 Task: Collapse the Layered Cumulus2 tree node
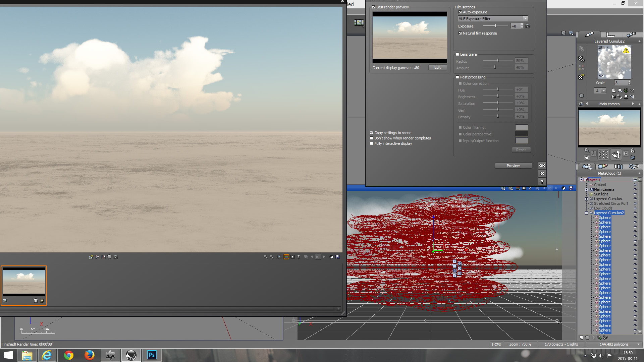586,213
